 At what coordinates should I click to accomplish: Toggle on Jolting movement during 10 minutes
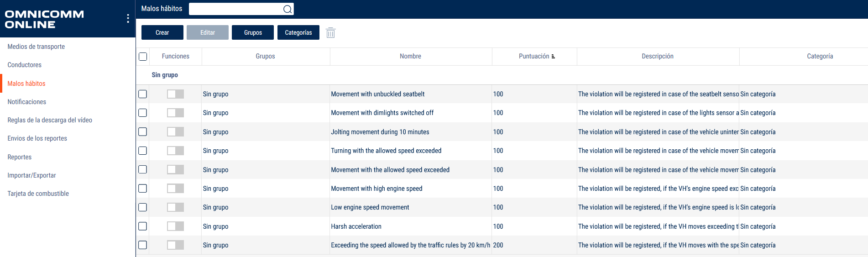[x=175, y=132]
